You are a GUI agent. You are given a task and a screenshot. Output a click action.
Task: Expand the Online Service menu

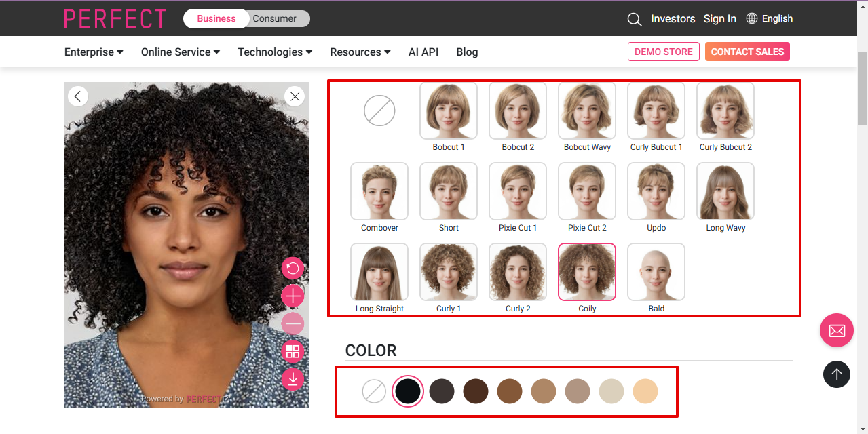coord(181,52)
